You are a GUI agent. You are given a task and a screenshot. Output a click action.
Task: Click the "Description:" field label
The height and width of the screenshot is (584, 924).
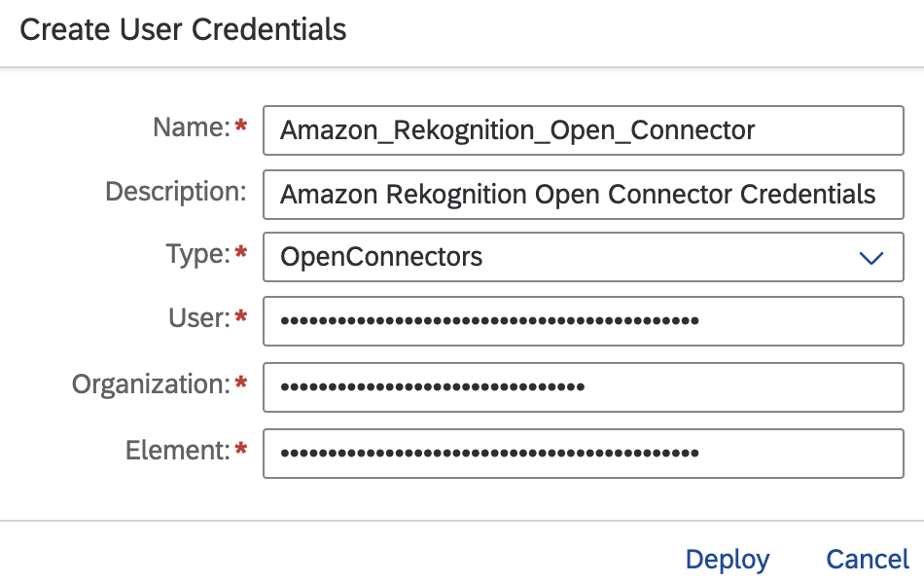(175, 192)
